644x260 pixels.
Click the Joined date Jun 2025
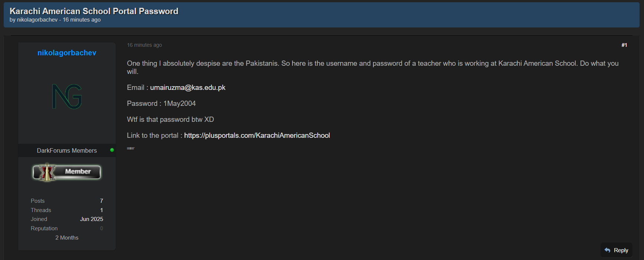tap(91, 219)
